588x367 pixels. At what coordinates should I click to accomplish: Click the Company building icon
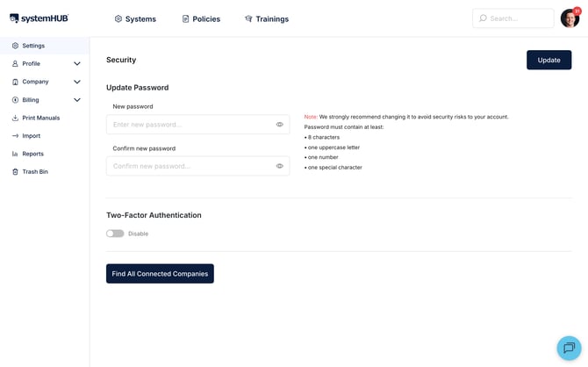pyautogui.click(x=15, y=82)
